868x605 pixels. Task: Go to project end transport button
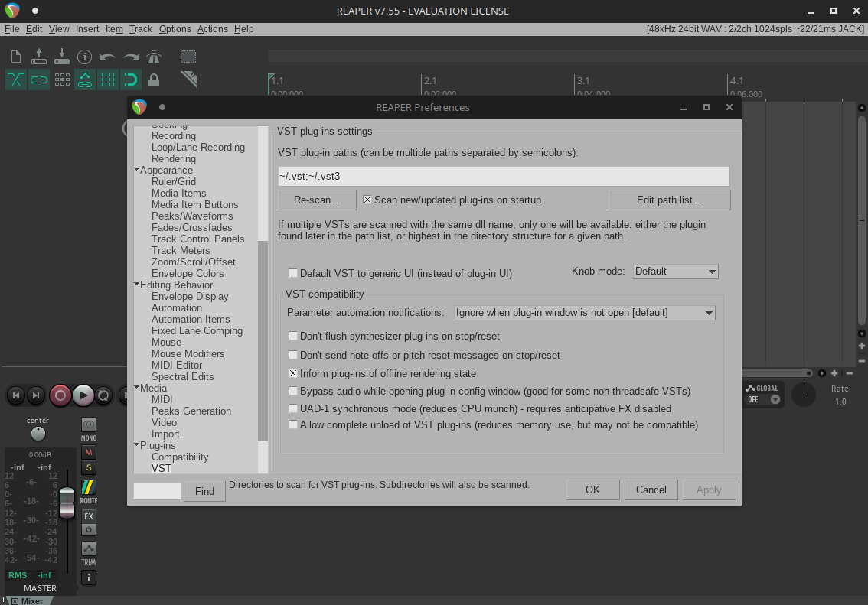tap(36, 395)
